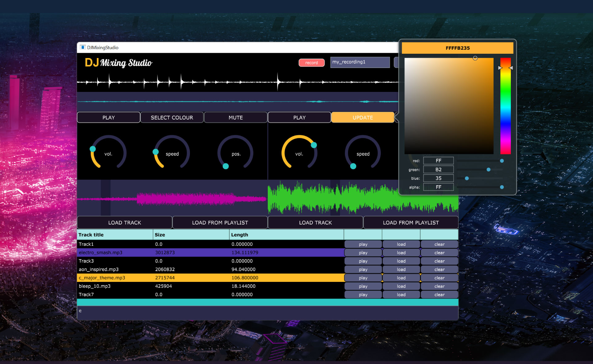Click right deck speed knob handle
The height and width of the screenshot is (364, 593).
tap(353, 166)
